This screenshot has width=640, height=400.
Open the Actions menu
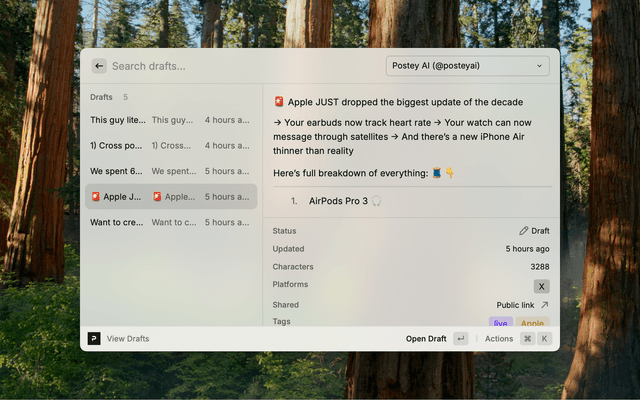coord(499,339)
